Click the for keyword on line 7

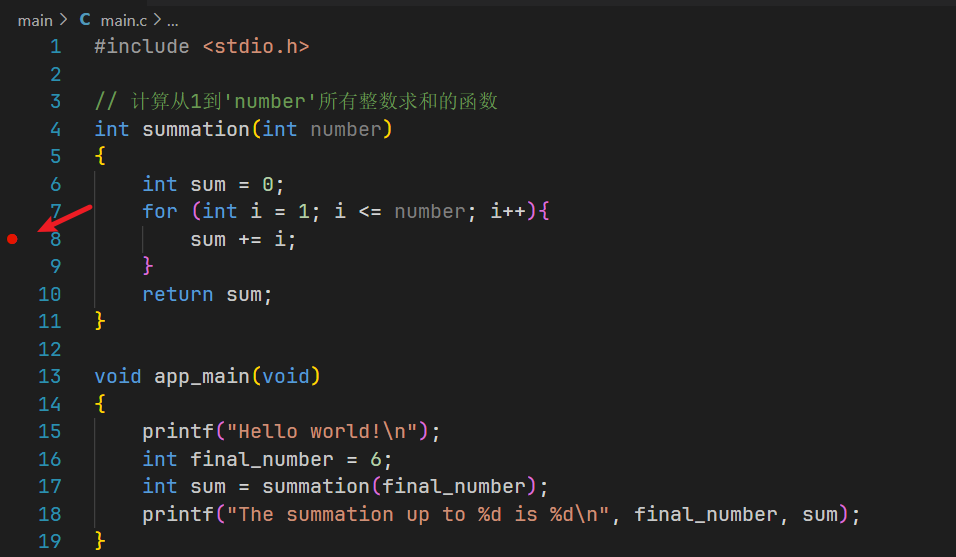click(159, 212)
